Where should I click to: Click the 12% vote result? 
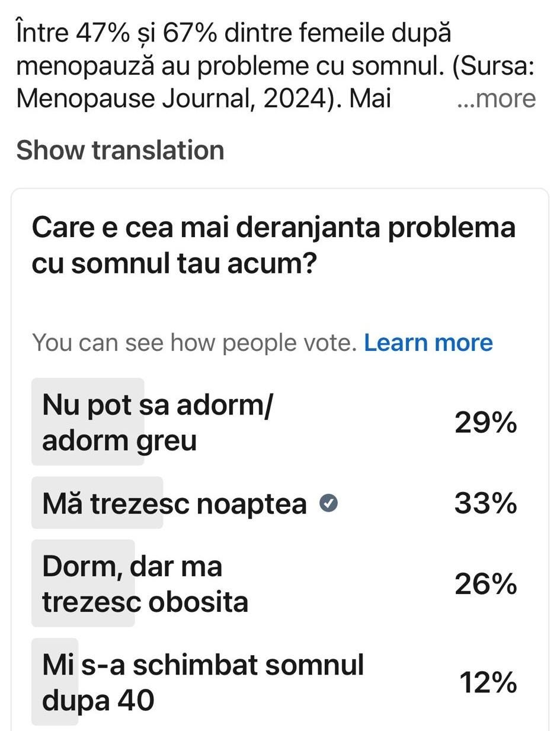(x=488, y=684)
